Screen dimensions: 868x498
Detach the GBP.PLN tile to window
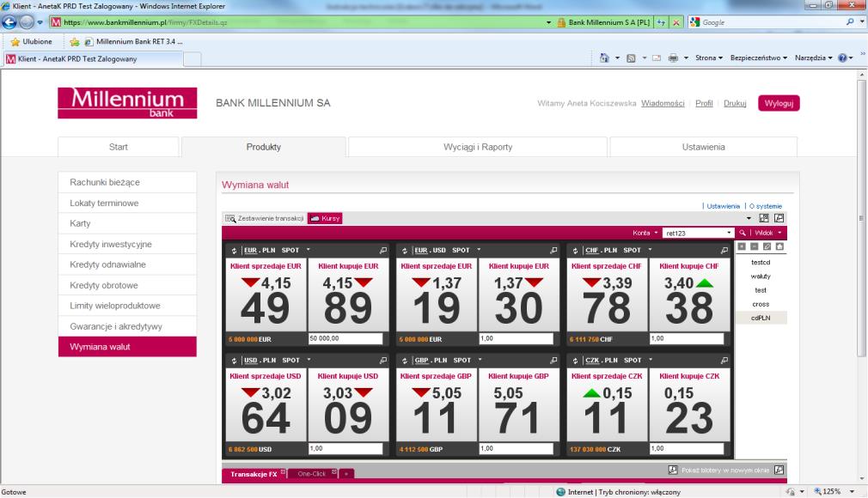click(x=553, y=361)
